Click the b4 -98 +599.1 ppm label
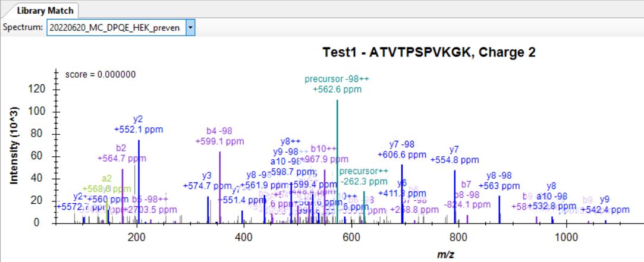This screenshot has height=262, width=644. click(219, 136)
